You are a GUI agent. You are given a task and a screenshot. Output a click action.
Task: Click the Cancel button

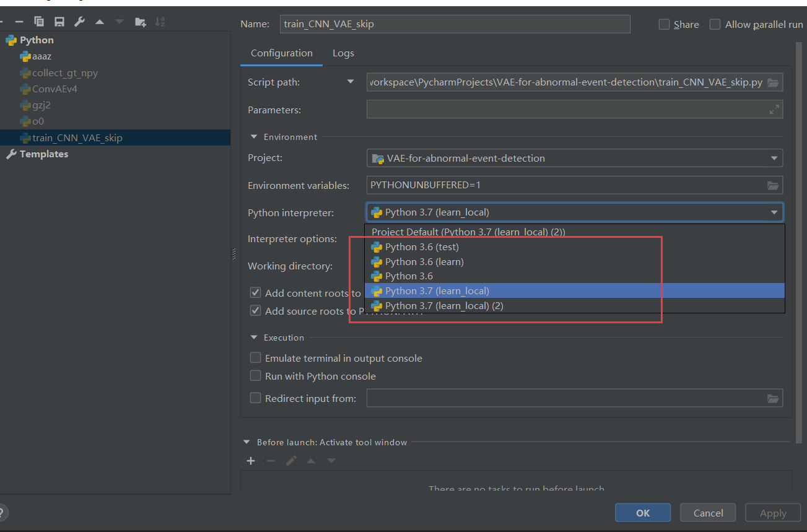pos(707,512)
